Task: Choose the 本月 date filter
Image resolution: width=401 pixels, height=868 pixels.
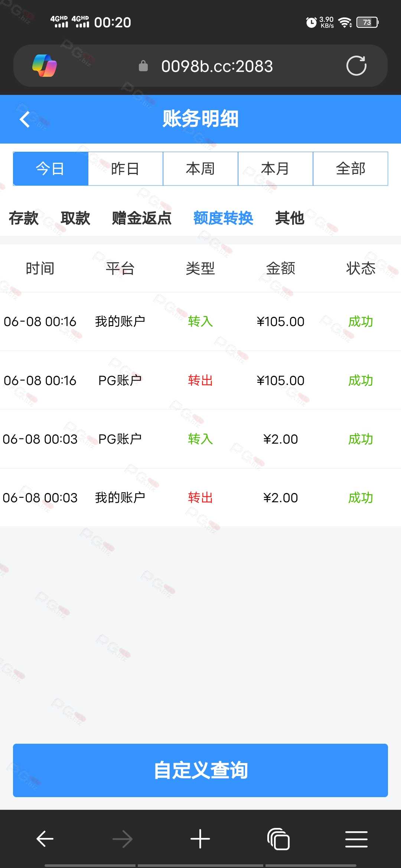Action: (x=276, y=169)
